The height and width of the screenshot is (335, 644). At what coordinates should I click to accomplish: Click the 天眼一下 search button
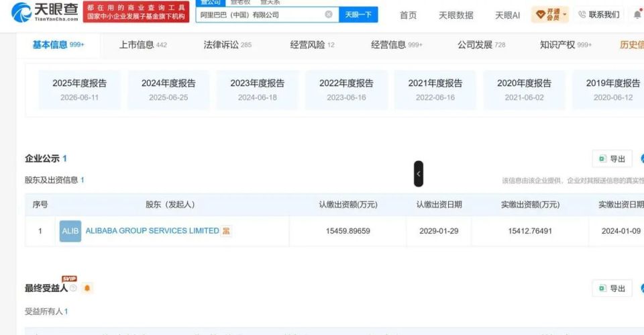(358, 14)
